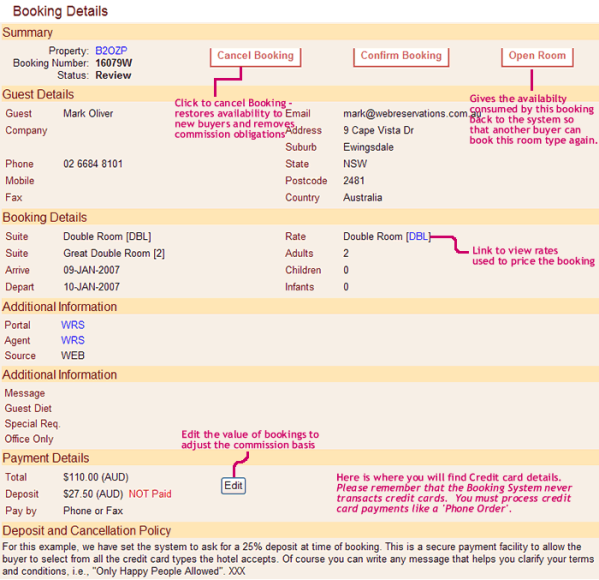Select Phone or Fax payment method
Image resolution: width=599 pixels, height=580 pixels.
pos(93,511)
